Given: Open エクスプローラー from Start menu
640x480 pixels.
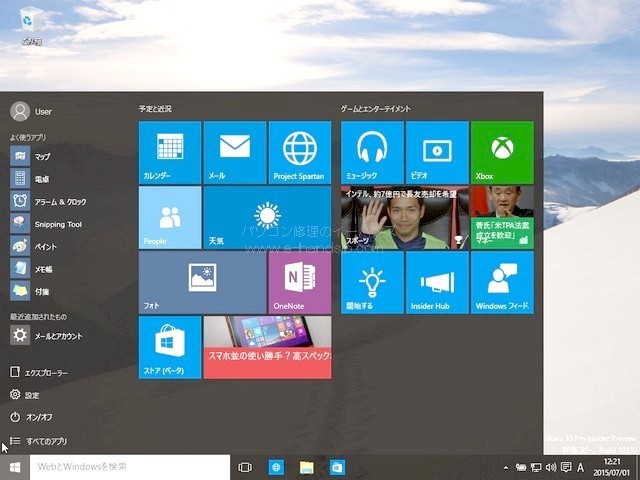Looking at the screenshot, I should (x=39, y=372).
